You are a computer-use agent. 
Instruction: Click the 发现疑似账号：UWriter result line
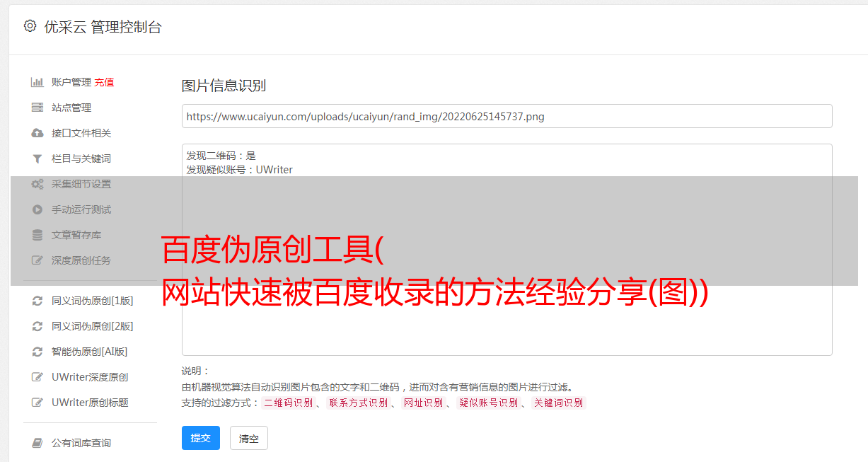240,170
